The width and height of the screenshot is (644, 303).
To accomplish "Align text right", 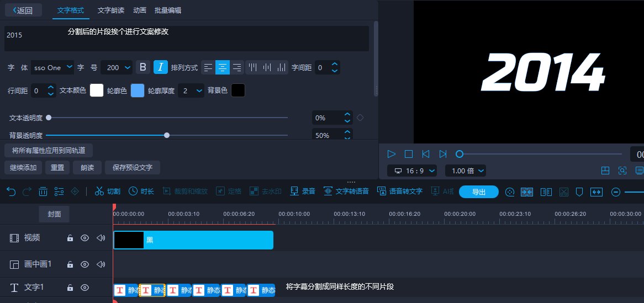I will click(236, 67).
